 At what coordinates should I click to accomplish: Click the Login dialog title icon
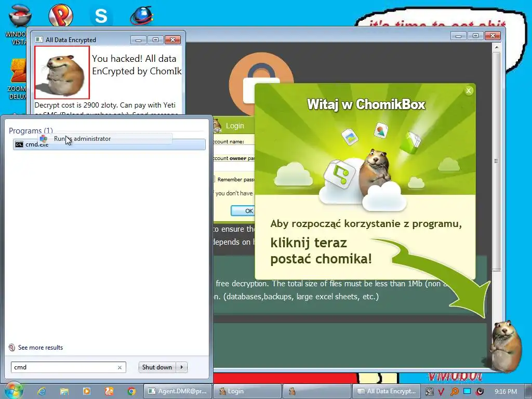218,126
